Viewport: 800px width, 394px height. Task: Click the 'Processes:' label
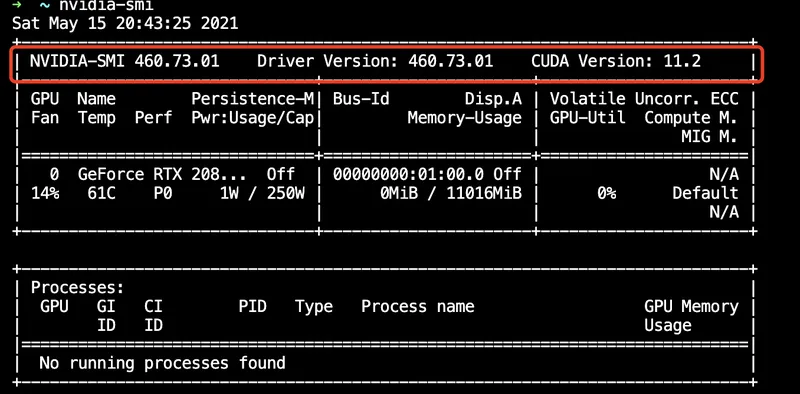click(78, 288)
